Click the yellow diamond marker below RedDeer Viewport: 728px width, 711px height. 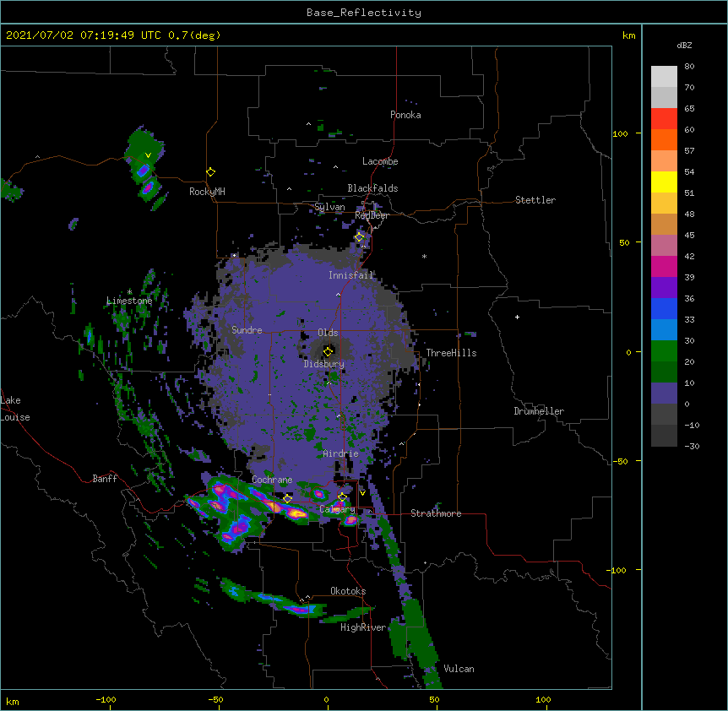360,237
